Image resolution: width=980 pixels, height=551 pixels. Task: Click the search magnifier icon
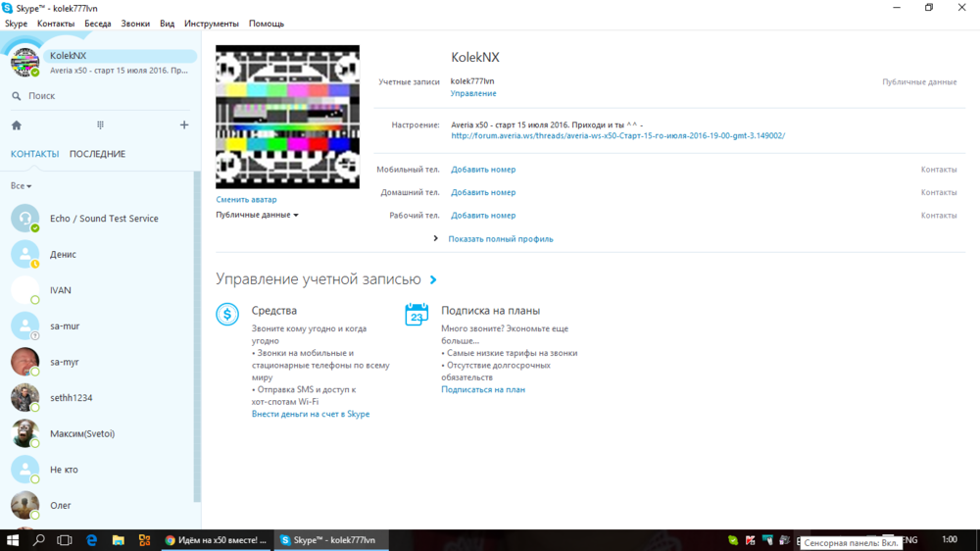pyautogui.click(x=17, y=96)
